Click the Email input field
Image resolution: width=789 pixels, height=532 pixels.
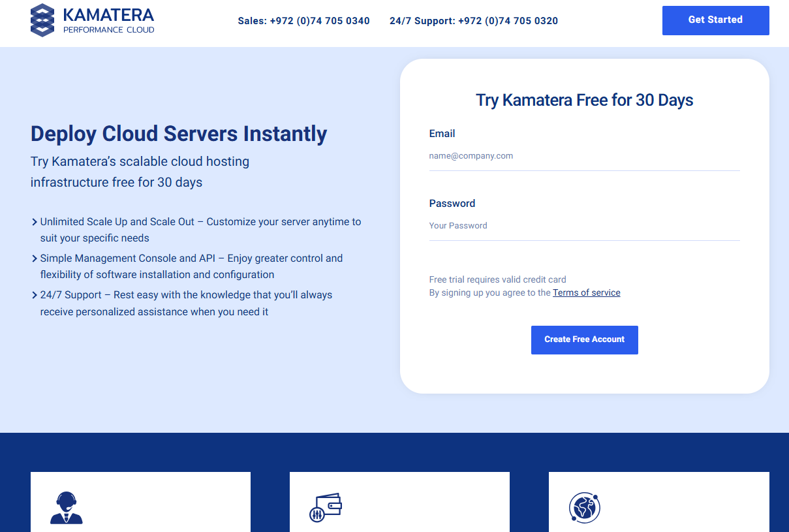584,155
